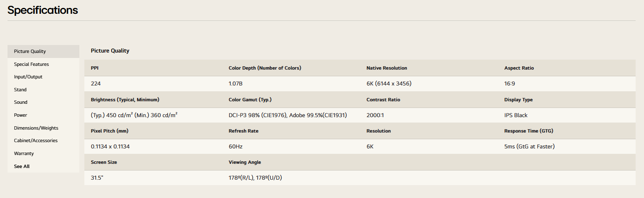The width and height of the screenshot is (644, 198).
Task: Open the Special Features section
Action: point(43,64)
